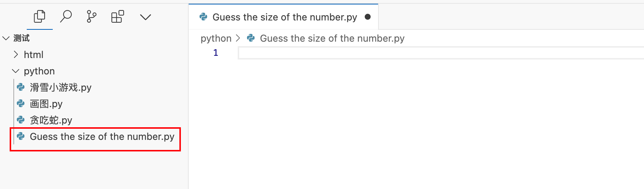Image resolution: width=644 pixels, height=189 pixels.
Task: Open 画图.py from the file tree
Action: click(x=46, y=104)
